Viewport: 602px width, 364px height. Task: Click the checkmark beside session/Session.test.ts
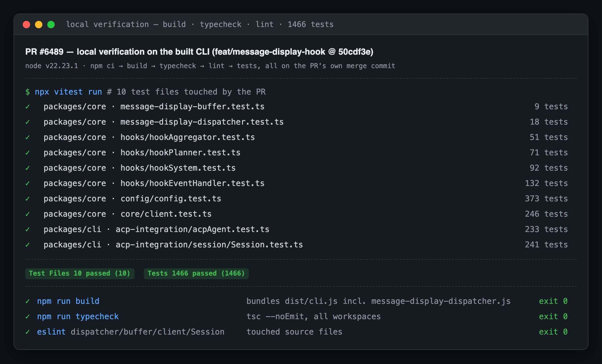pos(28,245)
